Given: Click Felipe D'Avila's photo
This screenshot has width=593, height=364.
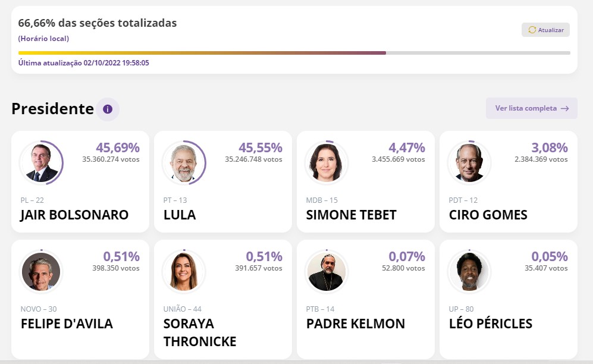Looking at the screenshot, I should click(x=42, y=272).
